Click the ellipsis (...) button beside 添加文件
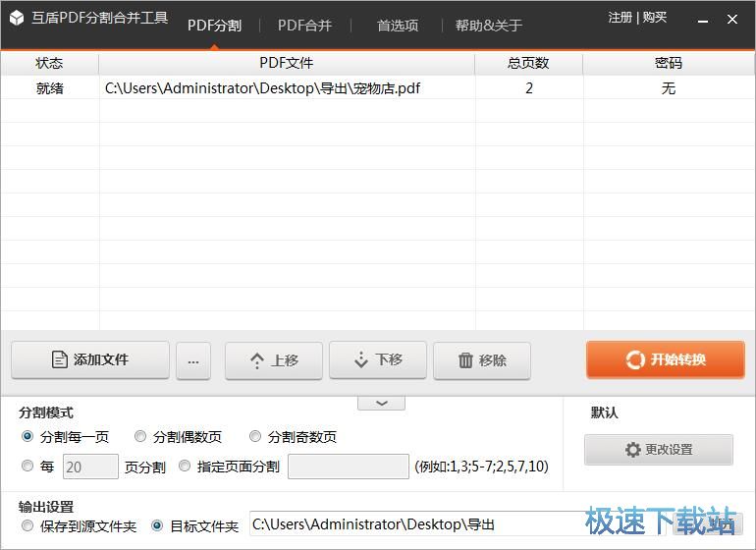 coord(193,360)
